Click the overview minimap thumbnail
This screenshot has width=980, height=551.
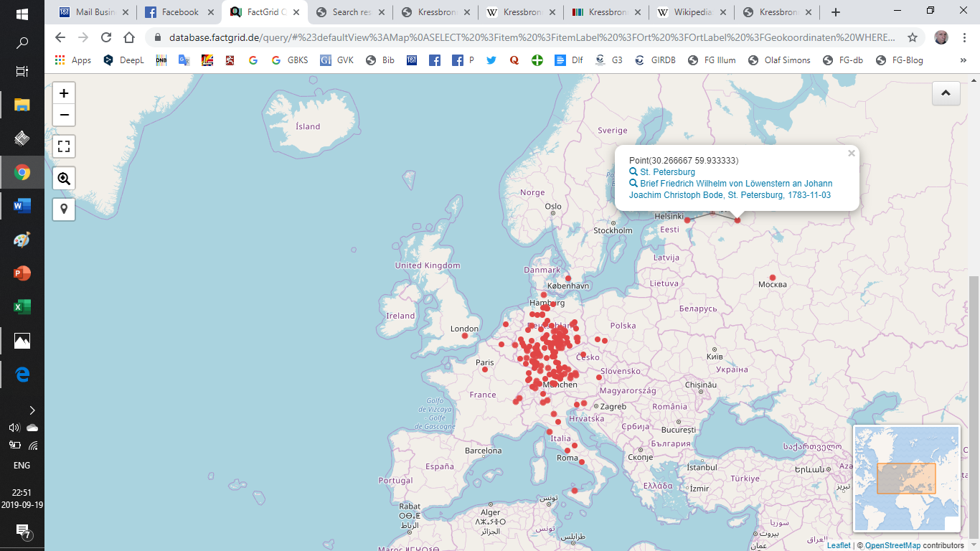click(907, 479)
